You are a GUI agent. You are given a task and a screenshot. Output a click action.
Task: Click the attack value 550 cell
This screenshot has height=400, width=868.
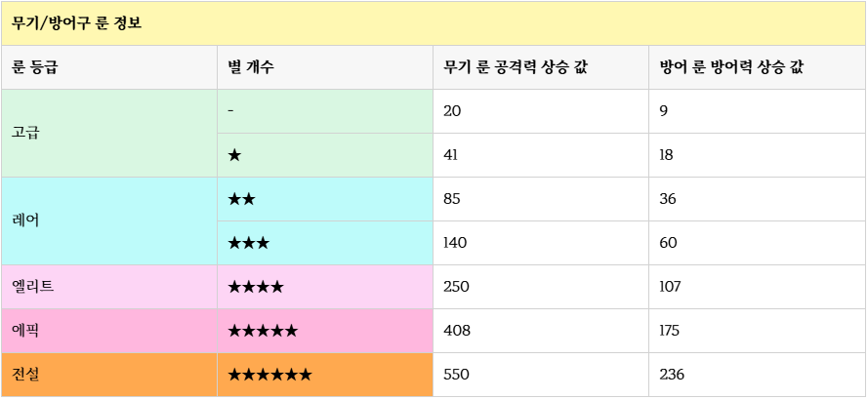pos(541,375)
